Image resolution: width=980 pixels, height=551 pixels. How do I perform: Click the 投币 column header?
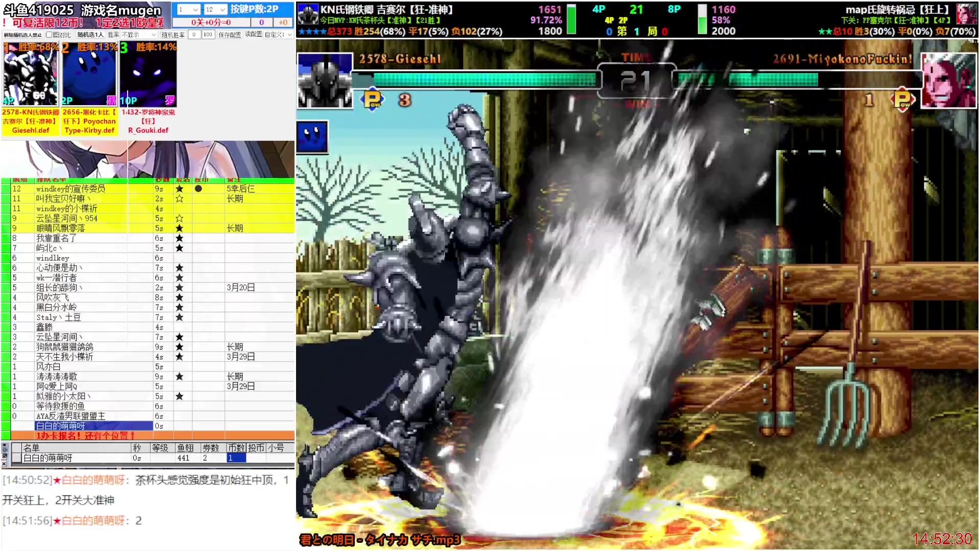pos(256,448)
